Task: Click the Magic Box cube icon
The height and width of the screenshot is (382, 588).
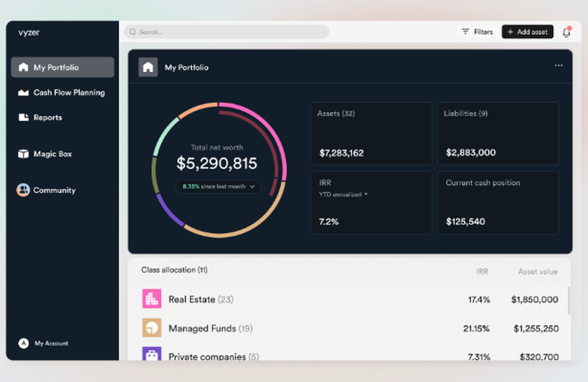Action: point(22,154)
